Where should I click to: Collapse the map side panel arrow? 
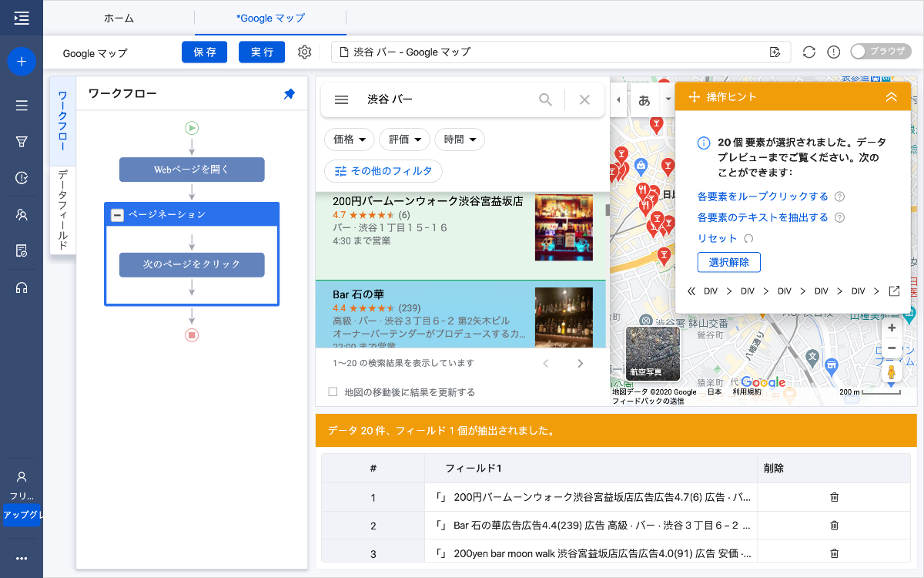pos(618,100)
